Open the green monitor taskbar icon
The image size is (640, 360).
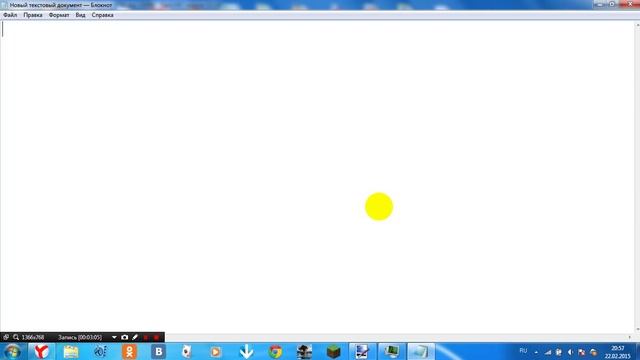click(392, 351)
